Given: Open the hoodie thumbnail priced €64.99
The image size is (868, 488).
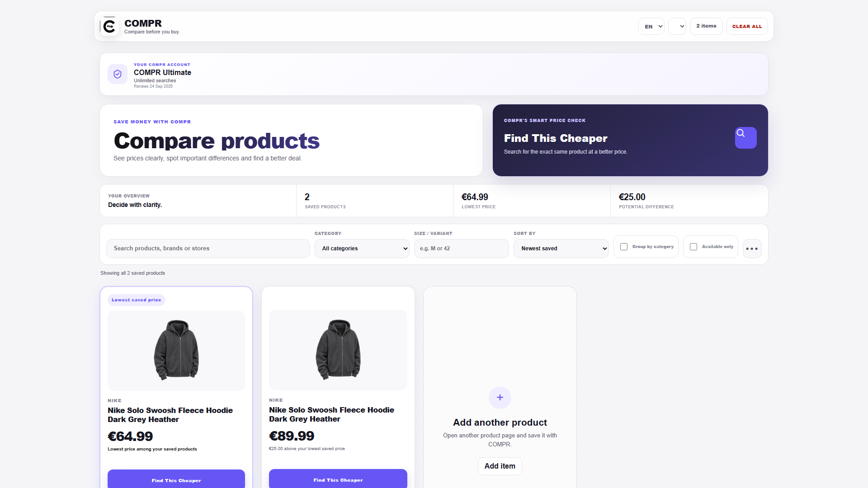Looking at the screenshot, I should 176,350.
